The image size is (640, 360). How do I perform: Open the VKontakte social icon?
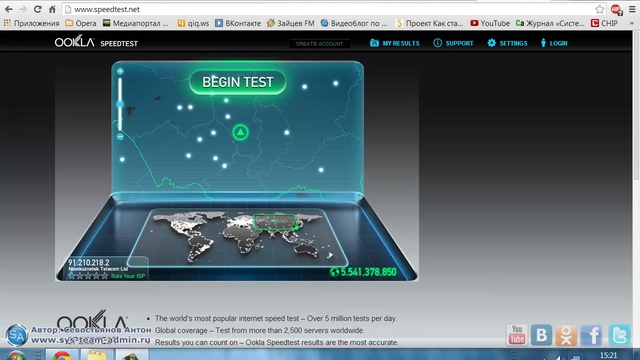(x=542, y=335)
